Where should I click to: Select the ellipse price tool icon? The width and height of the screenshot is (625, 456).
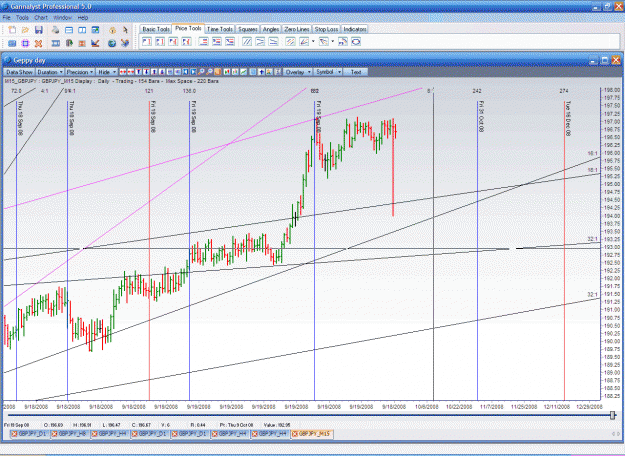(356, 41)
